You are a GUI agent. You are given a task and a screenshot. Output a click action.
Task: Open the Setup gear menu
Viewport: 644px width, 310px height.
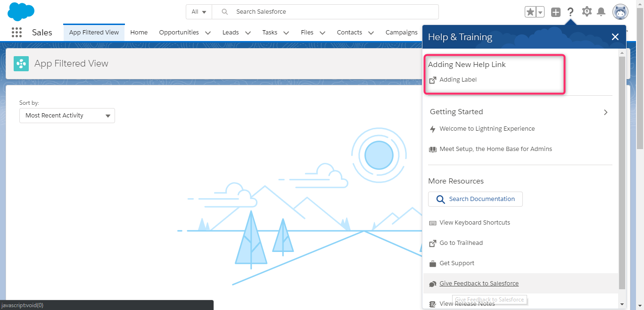586,11
